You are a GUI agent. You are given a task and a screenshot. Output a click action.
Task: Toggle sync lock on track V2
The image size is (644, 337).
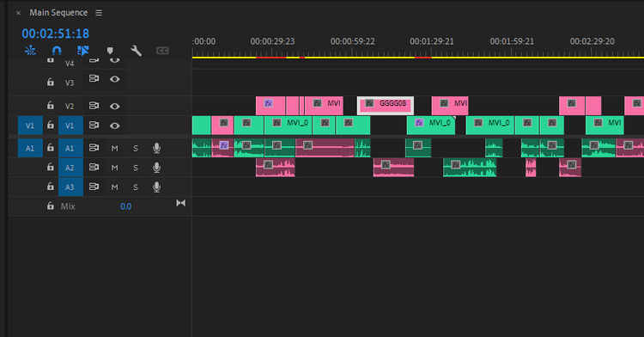click(94, 106)
